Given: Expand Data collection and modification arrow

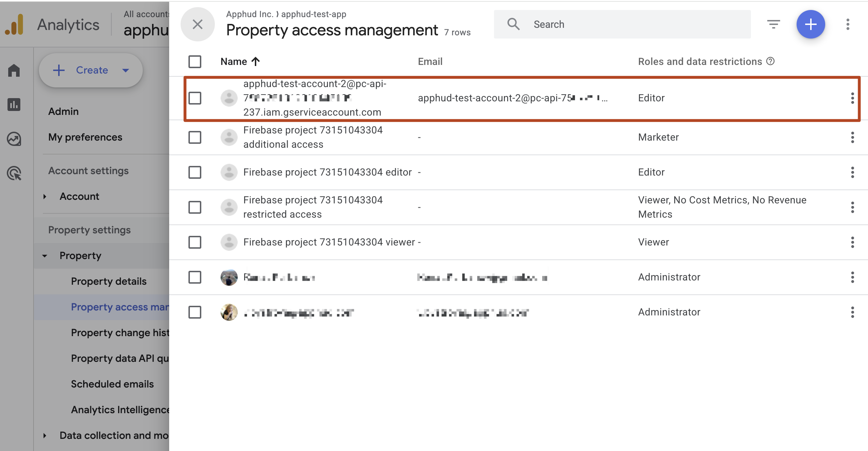Looking at the screenshot, I should pyautogui.click(x=45, y=436).
